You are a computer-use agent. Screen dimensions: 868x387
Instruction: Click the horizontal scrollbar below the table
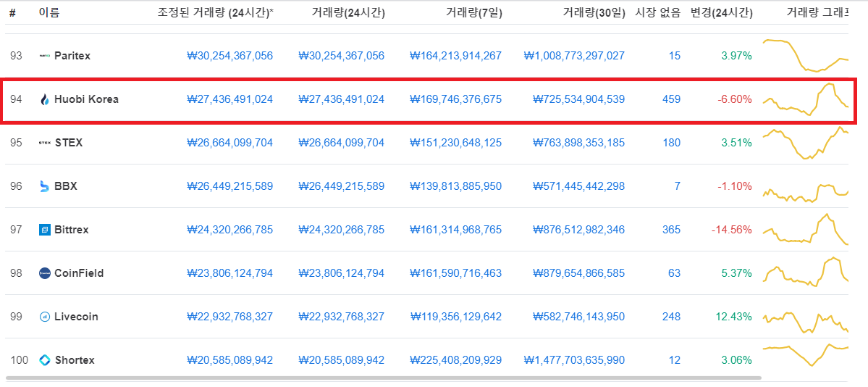point(384,378)
